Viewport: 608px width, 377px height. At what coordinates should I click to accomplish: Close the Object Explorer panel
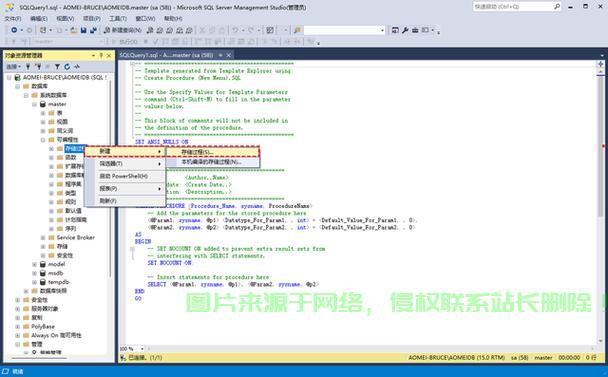click(109, 56)
